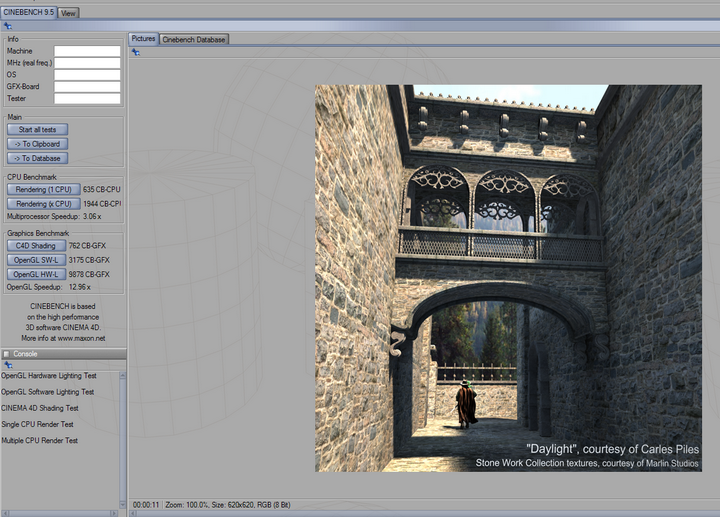The height and width of the screenshot is (517, 720).
Task: Click the rendered Daylight picture
Action: coord(508,278)
